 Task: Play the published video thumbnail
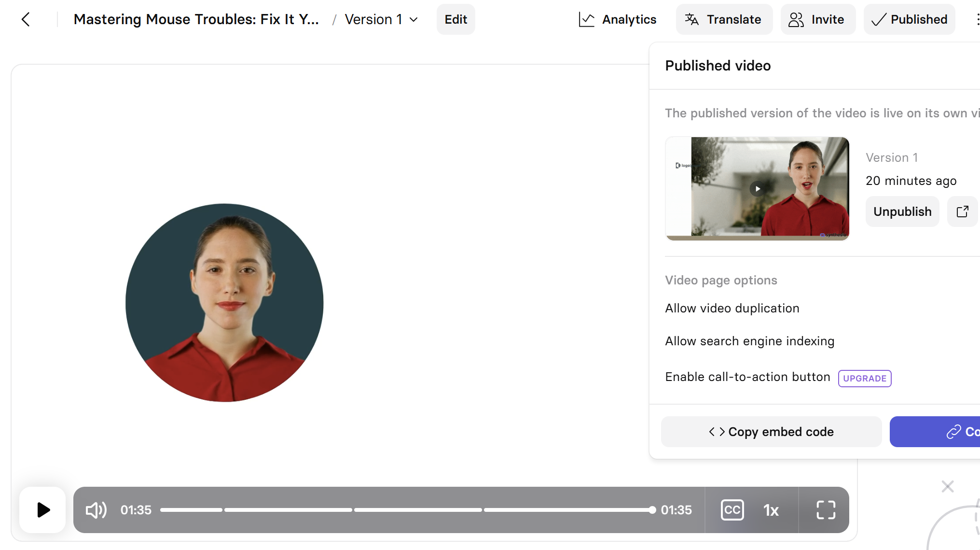tap(757, 189)
